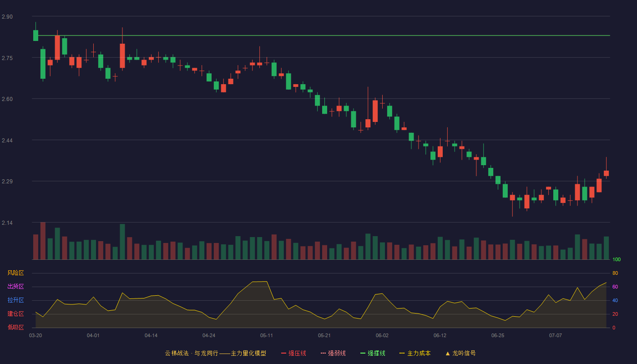The image size is (637, 364).
Task: Toggle the 强弱线 legend series
Action: click(x=333, y=353)
